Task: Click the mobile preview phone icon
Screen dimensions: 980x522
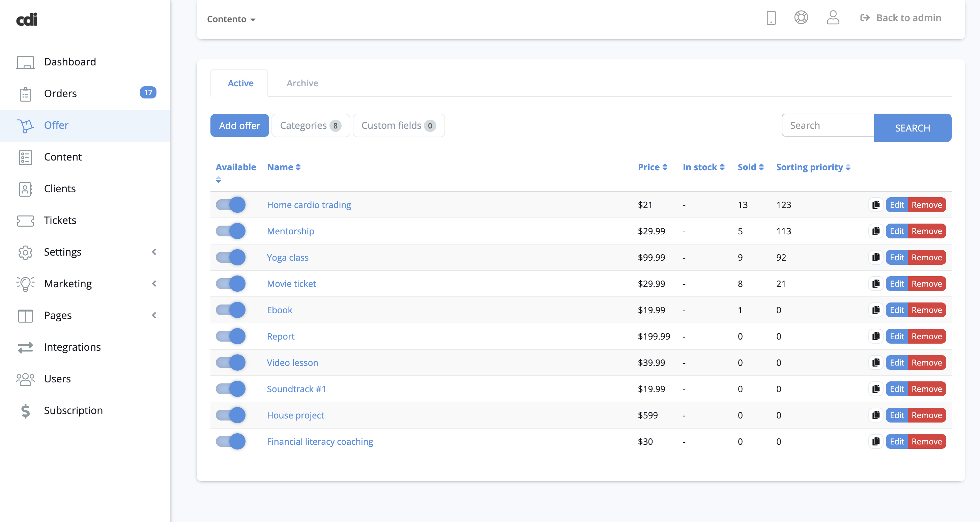Action: pos(771,18)
